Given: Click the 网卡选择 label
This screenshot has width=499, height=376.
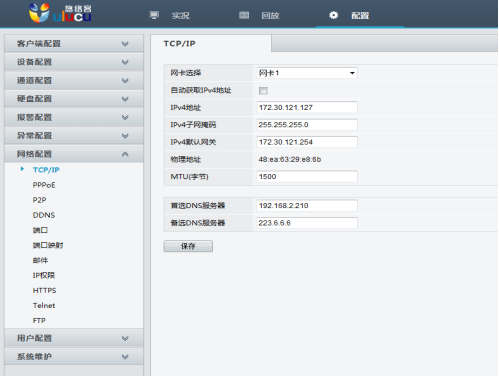Looking at the screenshot, I should pos(186,73).
